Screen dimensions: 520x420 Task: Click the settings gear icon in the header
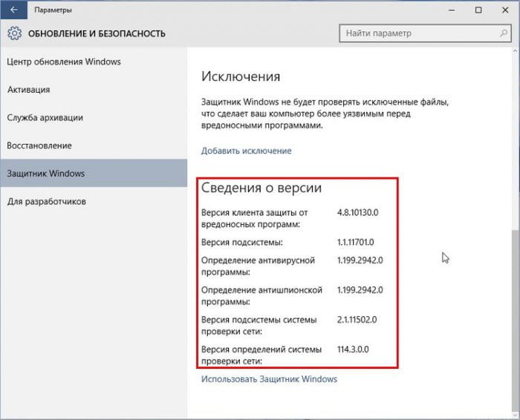tap(14, 33)
